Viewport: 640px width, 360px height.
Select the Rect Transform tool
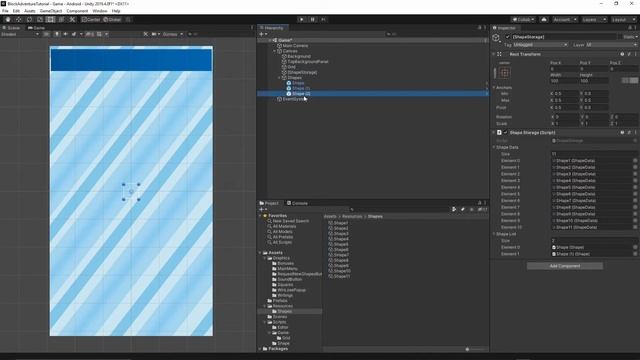51,20
